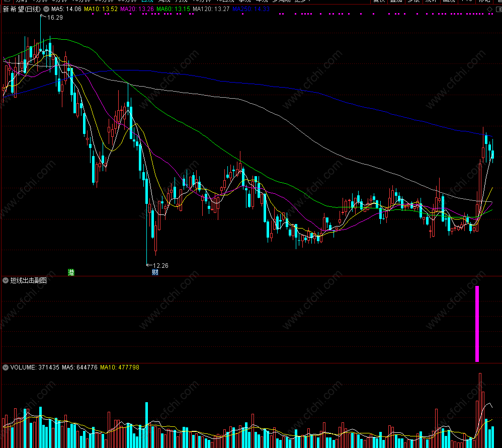Open the VOLUME indicator dropdown arrow
This screenshot has height=448, width=502.
coord(6,367)
